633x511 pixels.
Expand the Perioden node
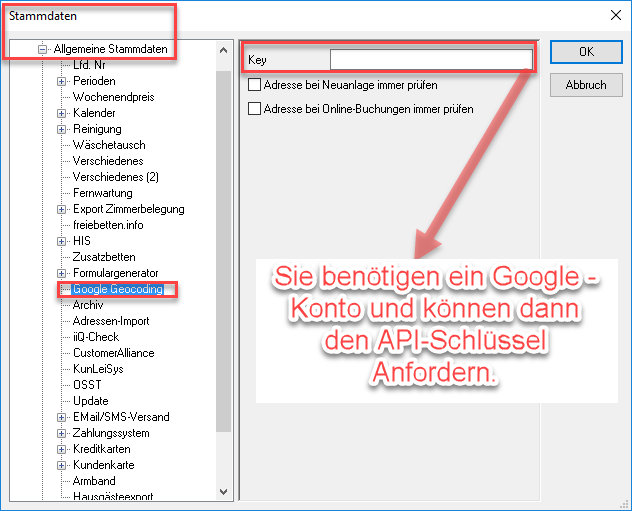61,82
